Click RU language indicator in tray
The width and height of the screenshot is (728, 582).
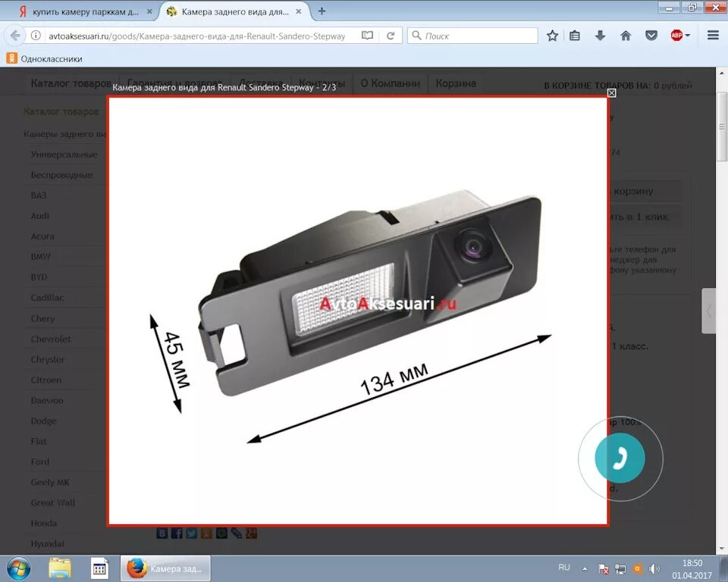(x=564, y=568)
